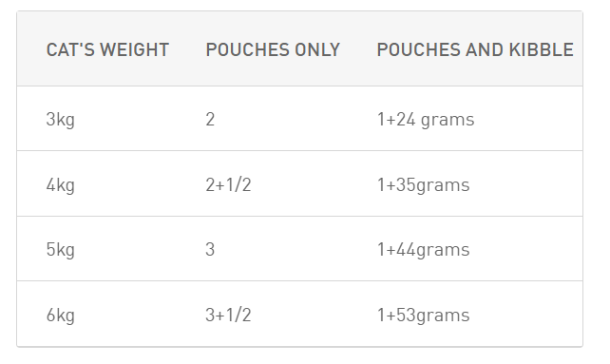Click the word WEIGHT in the header
The height and width of the screenshot is (364, 610).
[134, 49]
